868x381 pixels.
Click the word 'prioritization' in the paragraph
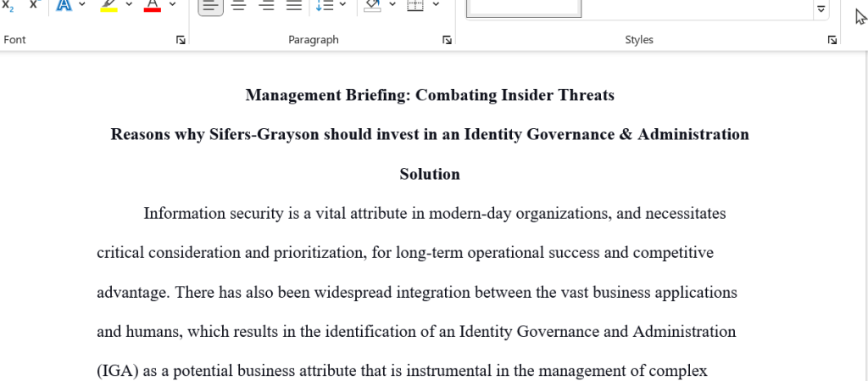[x=319, y=253]
